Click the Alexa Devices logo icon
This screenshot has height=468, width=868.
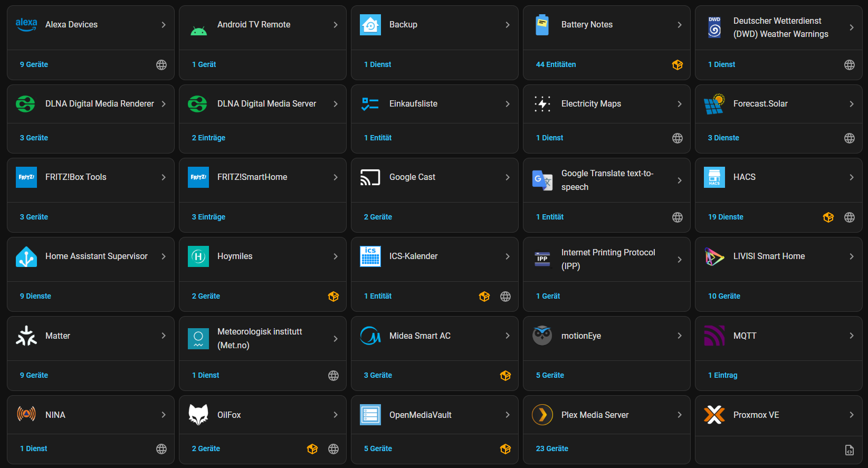pos(26,25)
